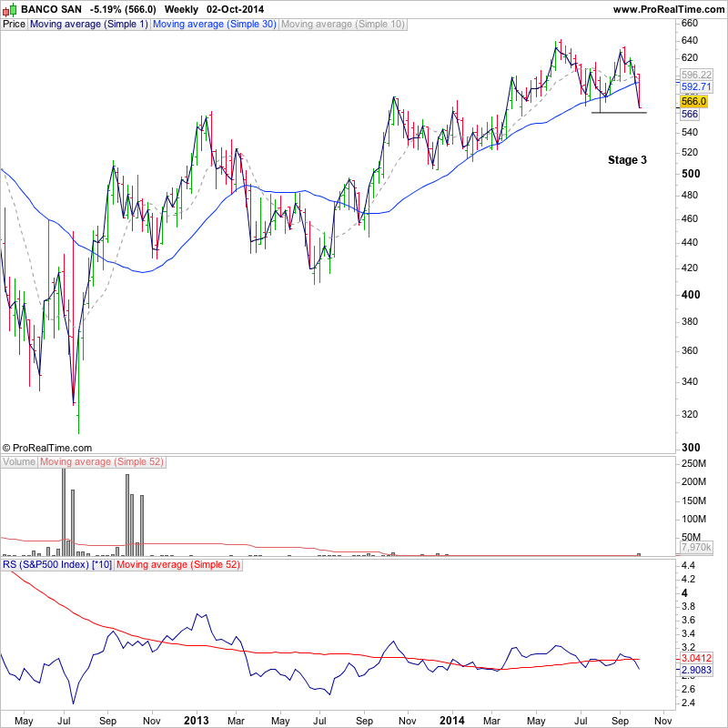728x728 pixels.
Task: Click the BANCO SAN ticker name
Action: 51,9
